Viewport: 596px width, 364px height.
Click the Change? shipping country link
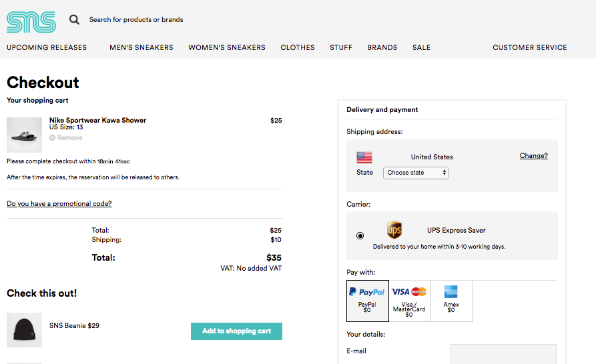pos(533,156)
